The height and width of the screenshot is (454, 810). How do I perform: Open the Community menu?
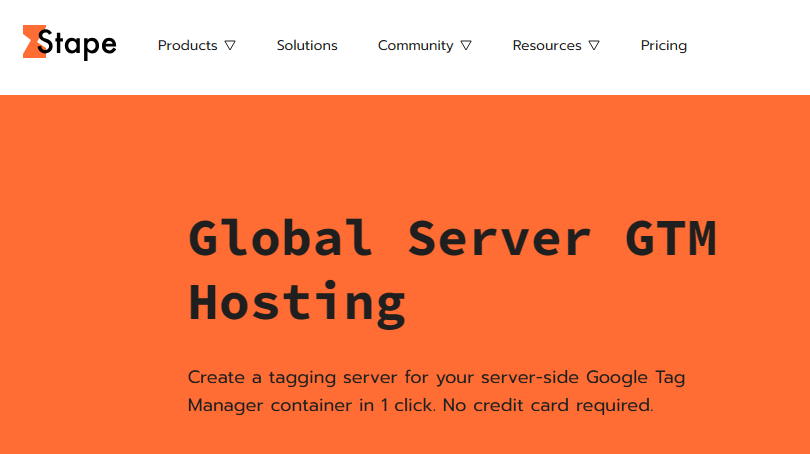(x=415, y=45)
